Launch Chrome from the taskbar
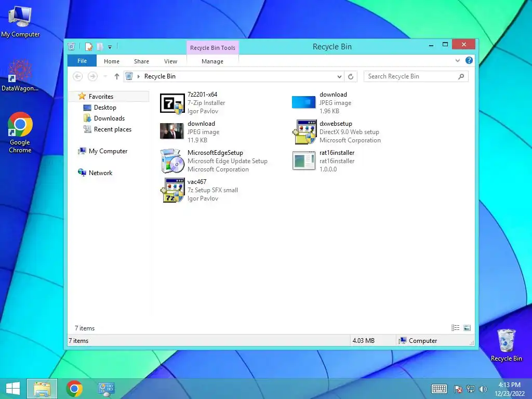Image resolution: width=532 pixels, height=399 pixels. pyautogui.click(x=74, y=389)
